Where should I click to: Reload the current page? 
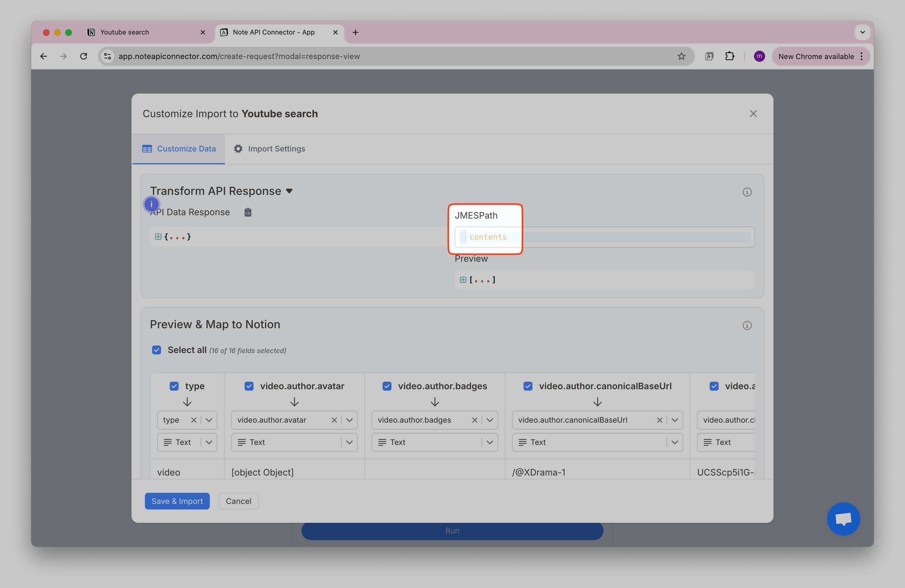click(84, 56)
